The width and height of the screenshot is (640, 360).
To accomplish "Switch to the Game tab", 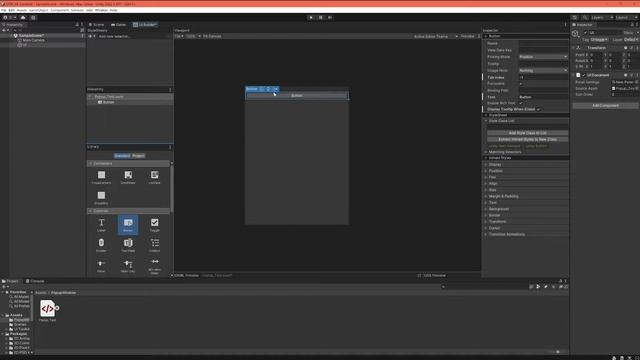I will [x=119, y=25].
